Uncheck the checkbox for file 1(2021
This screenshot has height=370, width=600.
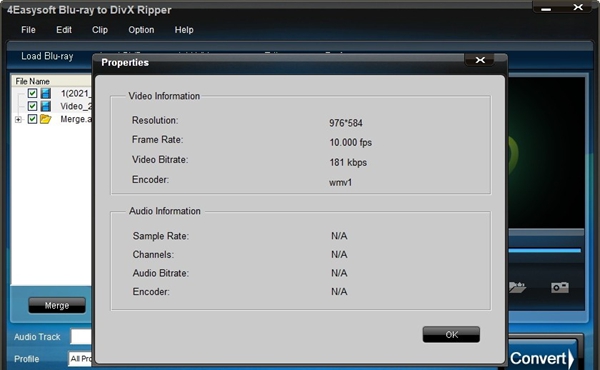point(32,93)
